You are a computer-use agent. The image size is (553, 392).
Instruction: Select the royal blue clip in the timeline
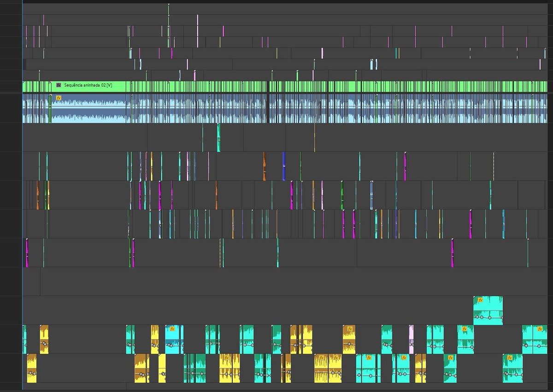pyautogui.click(x=284, y=166)
